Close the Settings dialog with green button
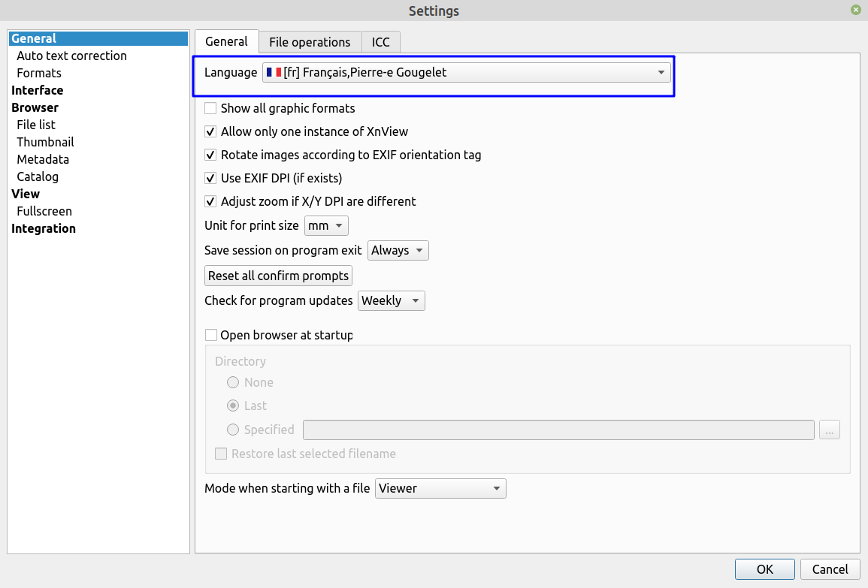868x588 pixels. click(856, 10)
